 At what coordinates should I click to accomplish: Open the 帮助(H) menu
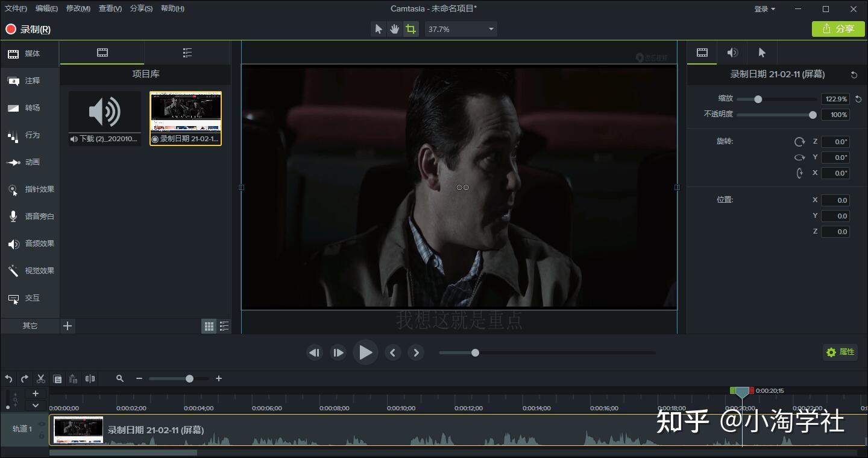click(x=172, y=8)
